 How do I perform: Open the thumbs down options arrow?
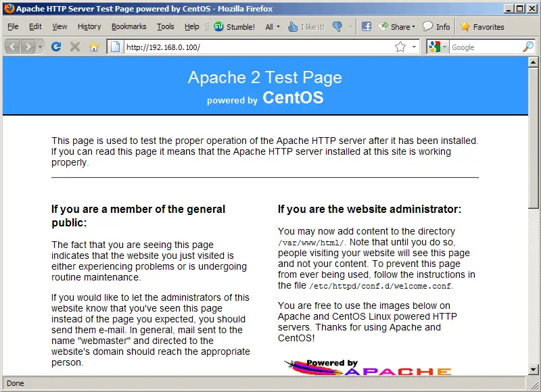(x=350, y=26)
